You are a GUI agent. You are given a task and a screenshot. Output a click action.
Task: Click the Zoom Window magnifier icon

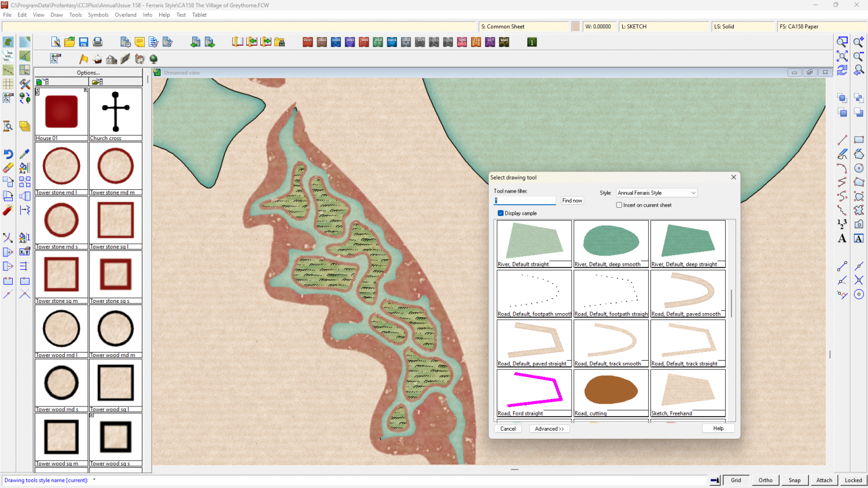[842, 42]
